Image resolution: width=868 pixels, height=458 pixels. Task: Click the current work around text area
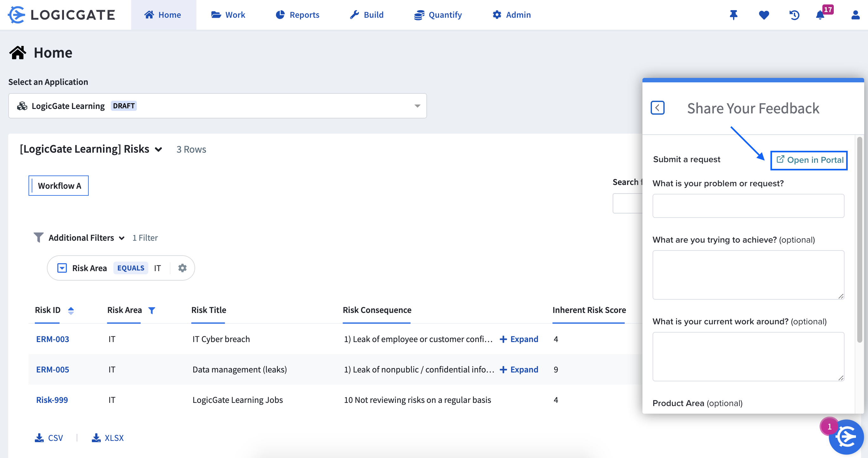click(x=748, y=357)
